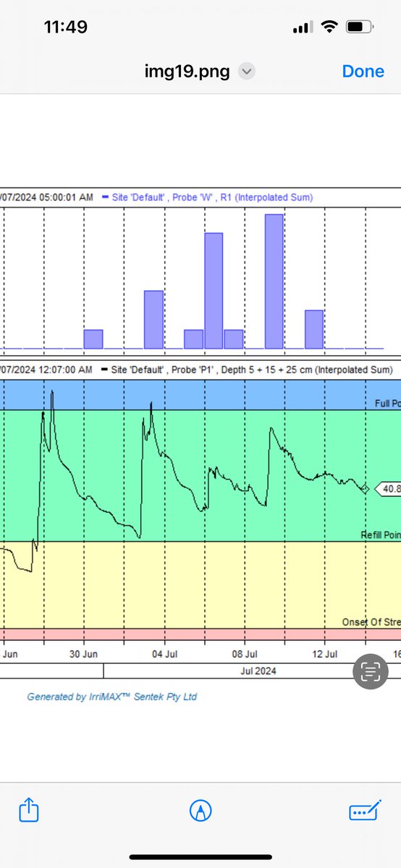Tap the Done button
Screen dimensions: 401x868
363,71
